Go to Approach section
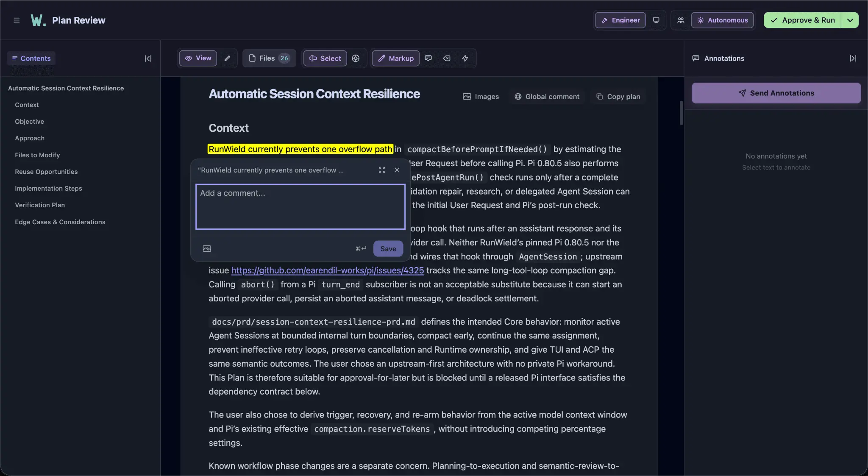The height and width of the screenshot is (476, 868). [30, 138]
